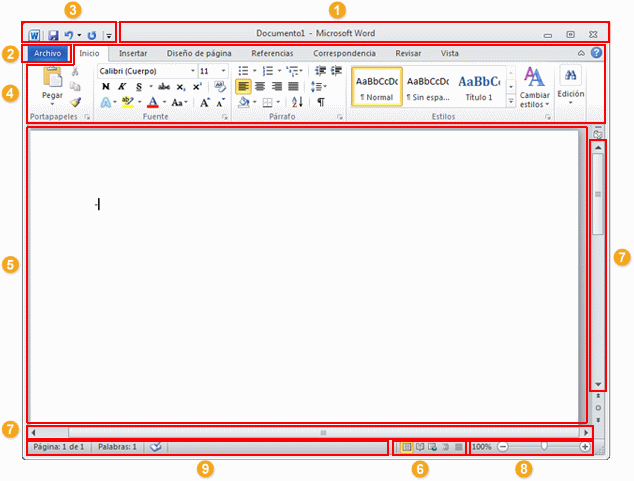Click the Clear Formatting icon
The image size is (634, 481).
tap(220, 86)
